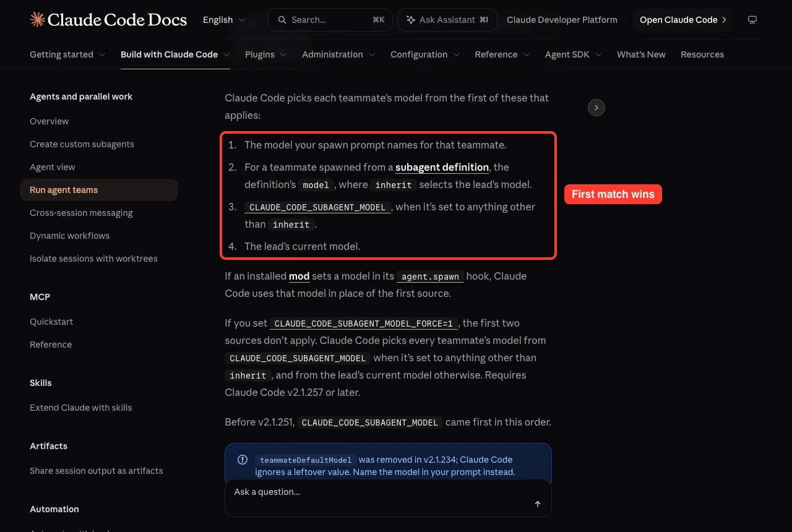792x532 pixels.
Task: Open the MCP Quickstart page
Action: (51, 322)
